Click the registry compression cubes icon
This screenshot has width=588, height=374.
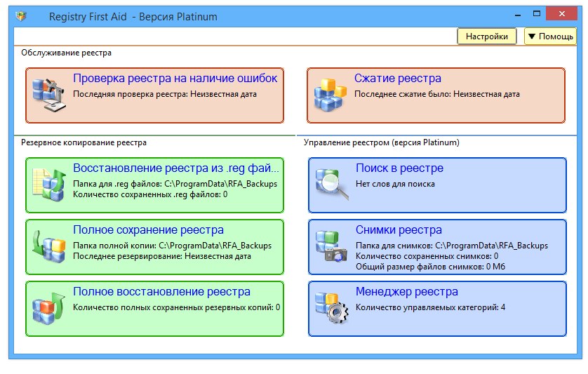point(330,95)
